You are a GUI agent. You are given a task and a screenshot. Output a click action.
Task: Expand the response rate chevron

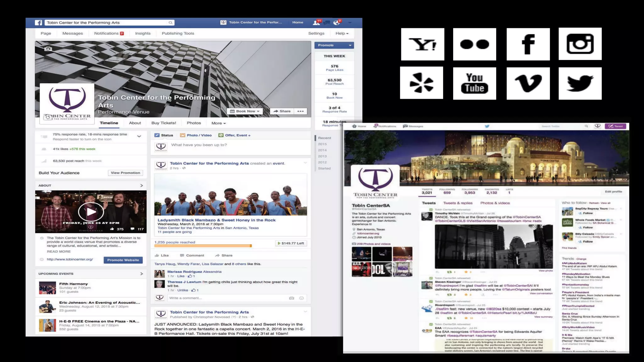pos(139,136)
